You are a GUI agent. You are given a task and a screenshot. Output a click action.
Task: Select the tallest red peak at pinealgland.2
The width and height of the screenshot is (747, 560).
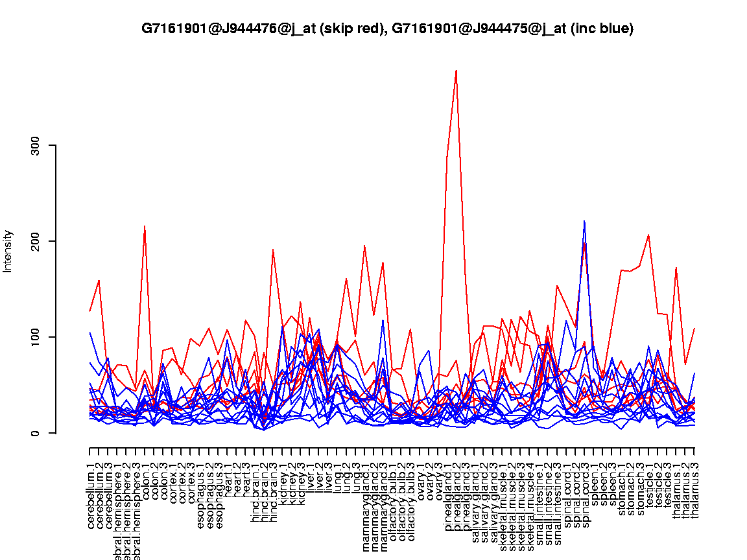[x=456, y=71]
